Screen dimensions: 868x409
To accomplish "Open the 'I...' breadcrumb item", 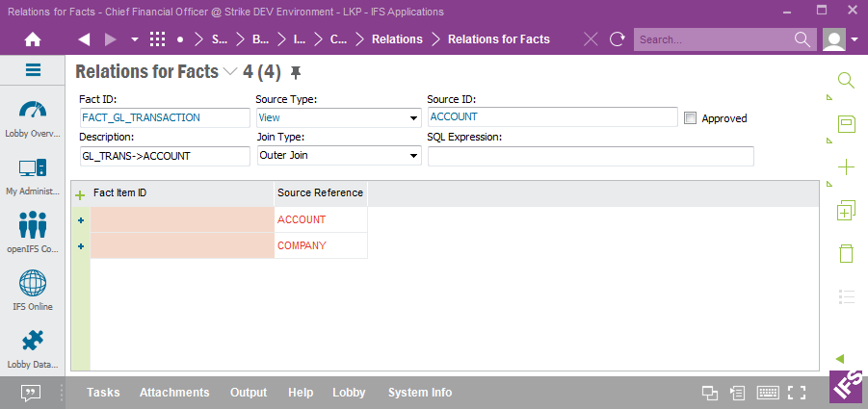I will [299, 39].
